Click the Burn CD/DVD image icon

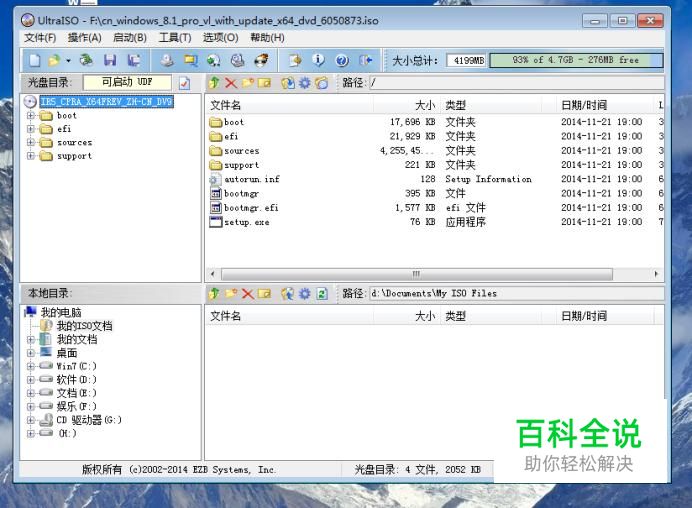point(261,60)
